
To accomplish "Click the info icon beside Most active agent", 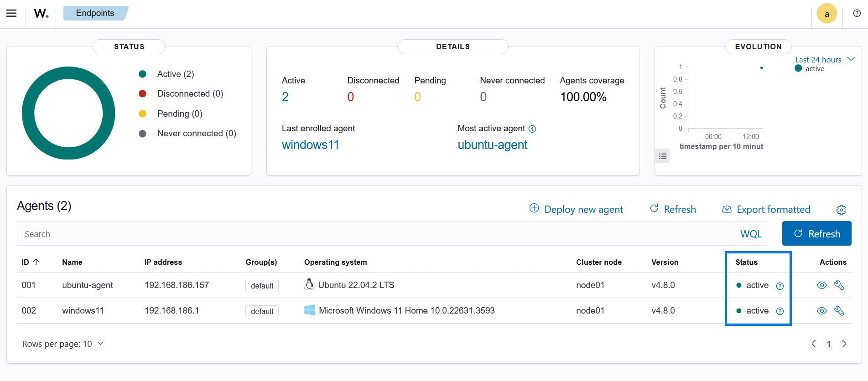I will (x=532, y=129).
